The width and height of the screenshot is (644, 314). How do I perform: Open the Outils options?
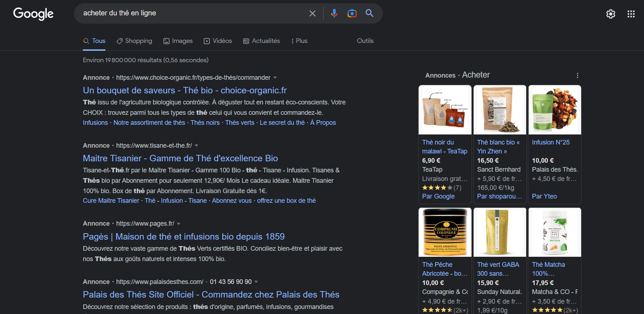coord(365,41)
